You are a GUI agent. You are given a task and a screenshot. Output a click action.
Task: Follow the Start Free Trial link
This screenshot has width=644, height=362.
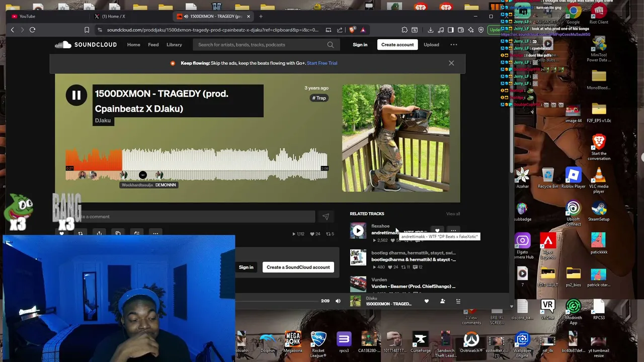322,63
